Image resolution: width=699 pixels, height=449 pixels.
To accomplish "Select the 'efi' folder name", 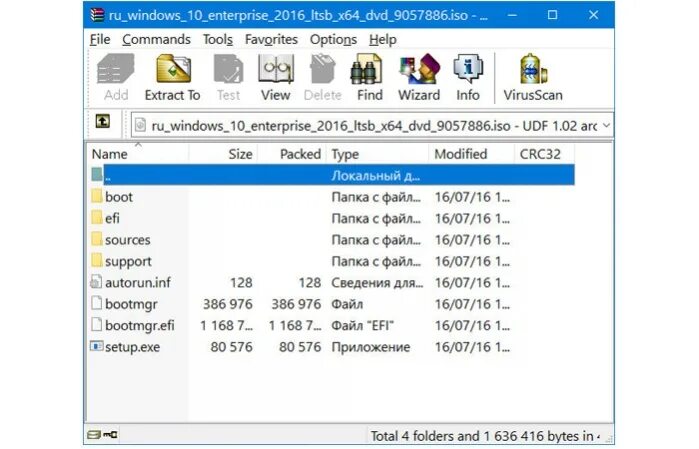I will 112,218.
